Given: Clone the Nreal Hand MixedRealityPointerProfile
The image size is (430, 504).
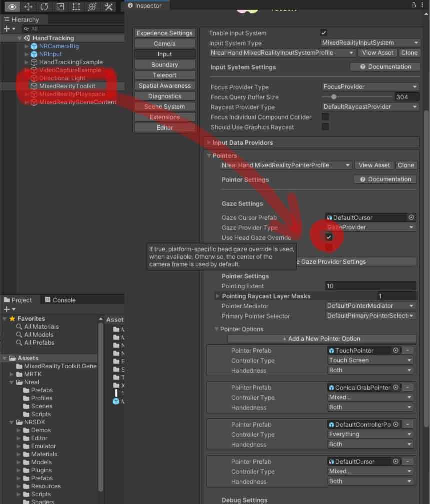Looking at the screenshot, I should coord(405,165).
